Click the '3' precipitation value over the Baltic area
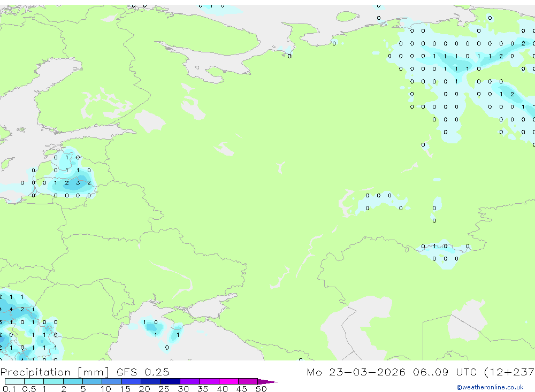 point(78,182)
